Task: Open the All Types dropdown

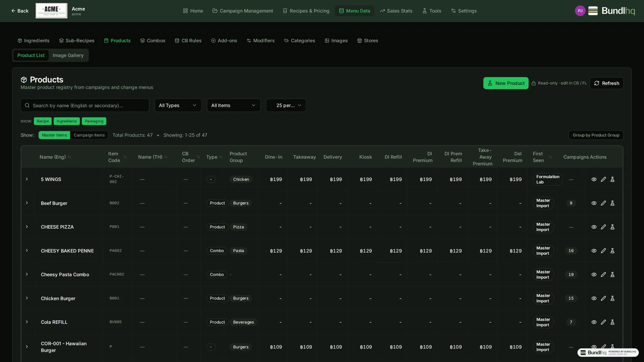Action: [x=178, y=105]
